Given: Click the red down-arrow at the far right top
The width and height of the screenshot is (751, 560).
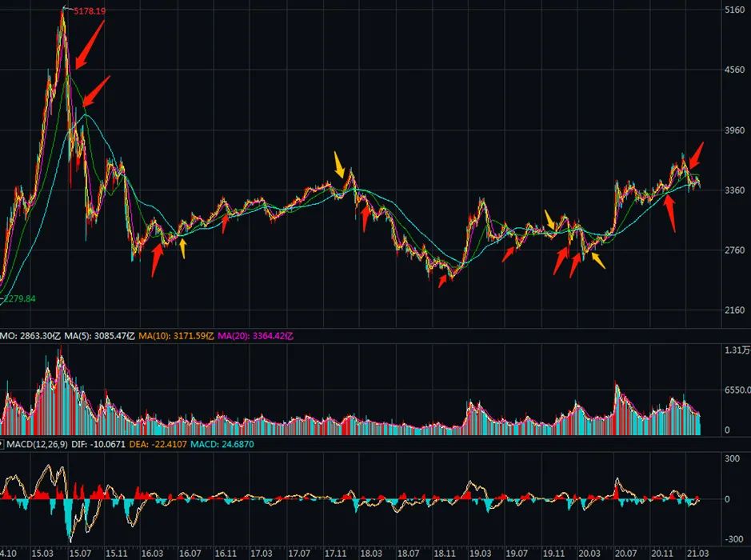Looking at the screenshot, I should (x=697, y=154).
